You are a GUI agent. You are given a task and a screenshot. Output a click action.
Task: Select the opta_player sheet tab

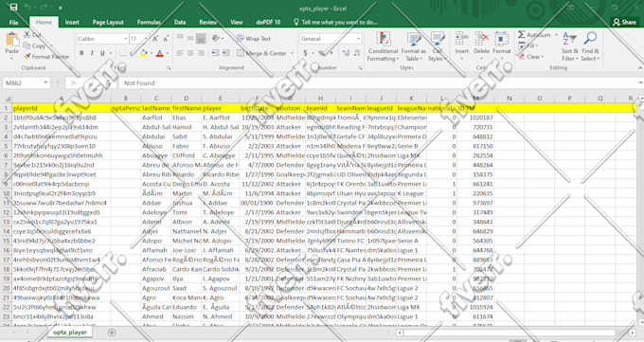point(70,333)
